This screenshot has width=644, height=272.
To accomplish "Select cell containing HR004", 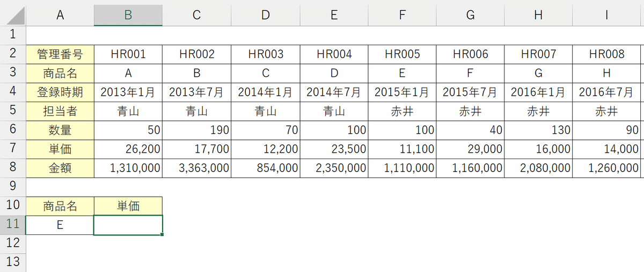I will point(333,54).
